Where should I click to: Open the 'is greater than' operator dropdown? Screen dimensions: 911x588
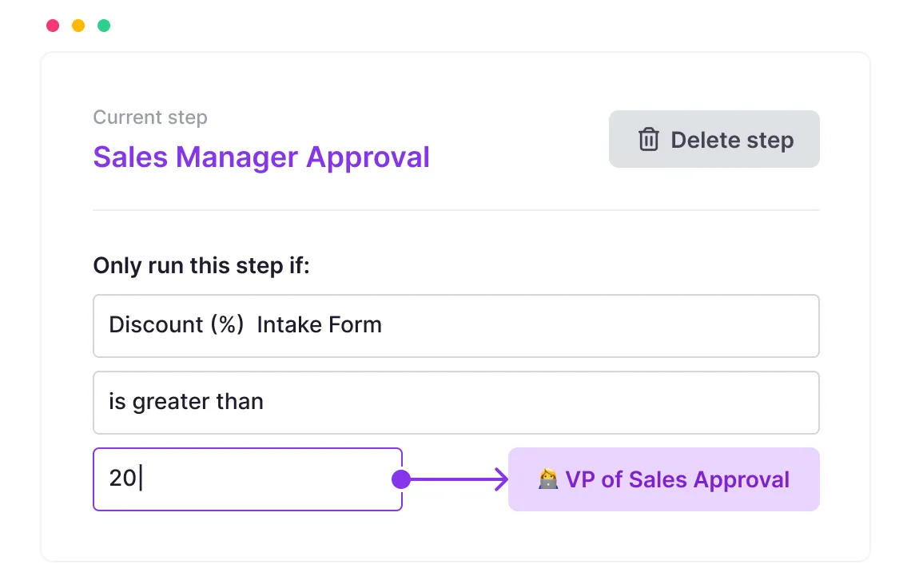455,402
